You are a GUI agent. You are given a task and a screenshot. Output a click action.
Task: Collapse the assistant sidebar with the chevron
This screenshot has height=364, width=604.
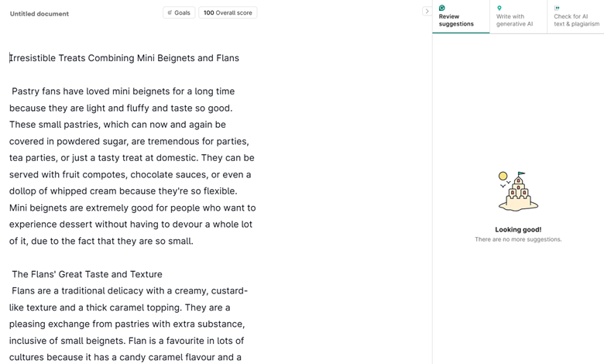427,12
